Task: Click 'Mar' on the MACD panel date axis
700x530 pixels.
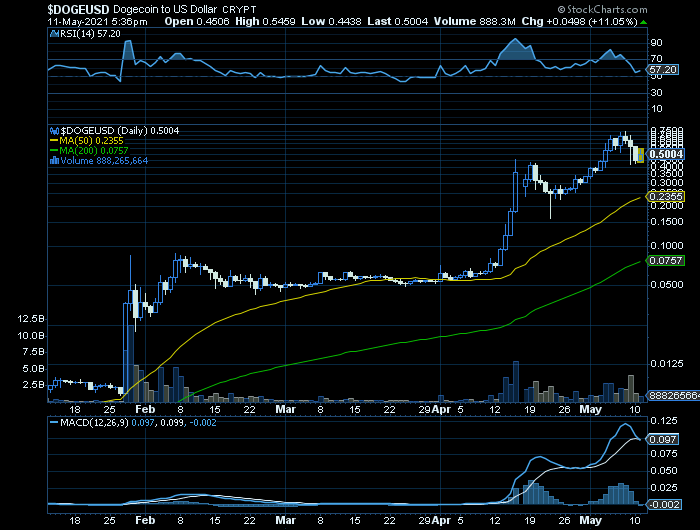Action: point(285,521)
